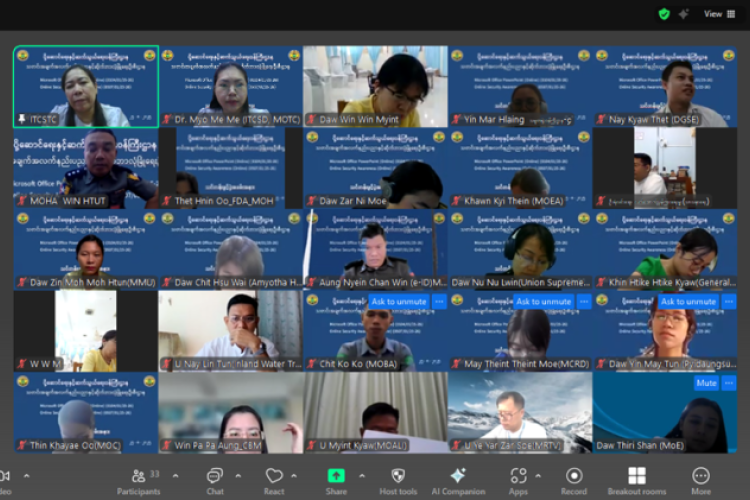Open the Chat panel
Screen dimensions: 750x500
coord(214,476)
